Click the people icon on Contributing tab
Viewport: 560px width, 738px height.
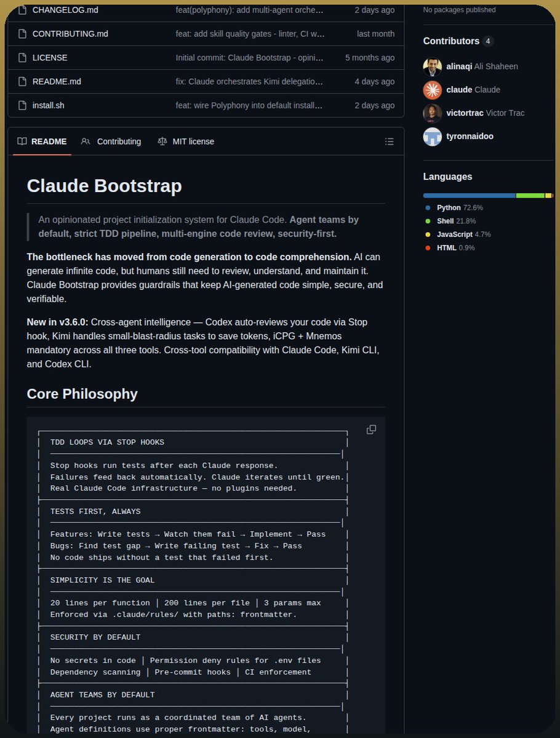85,141
